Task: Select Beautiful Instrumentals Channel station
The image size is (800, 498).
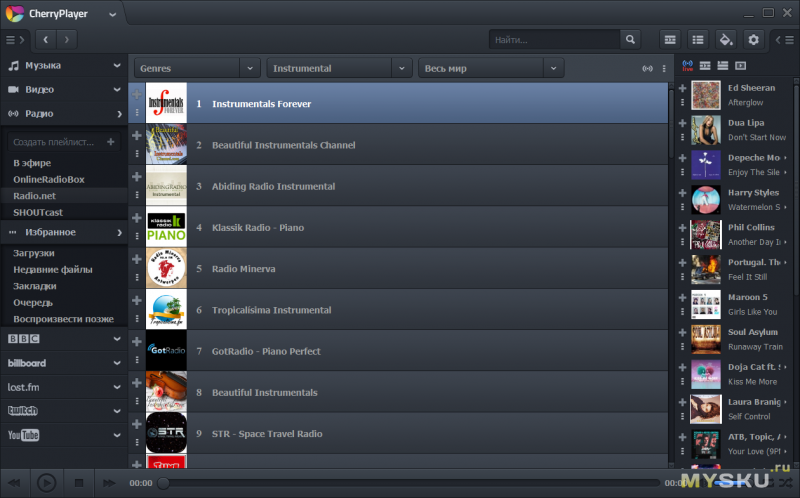Action: pos(398,145)
